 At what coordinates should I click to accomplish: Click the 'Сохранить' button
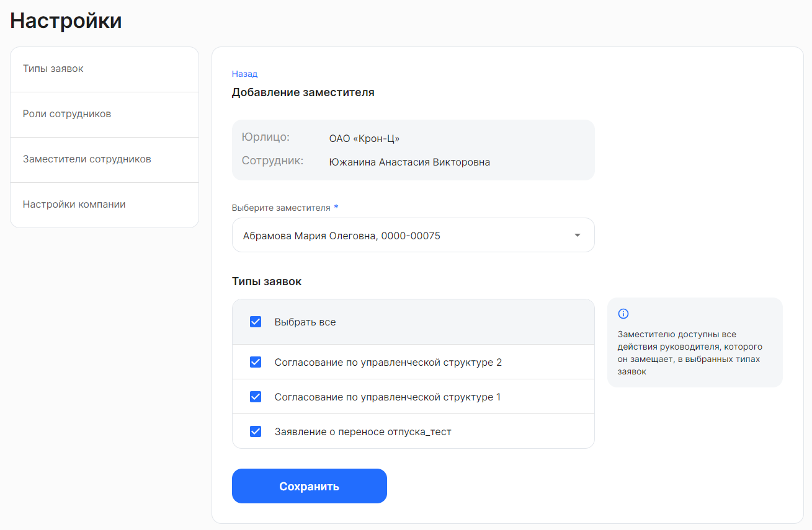[x=310, y=486]
